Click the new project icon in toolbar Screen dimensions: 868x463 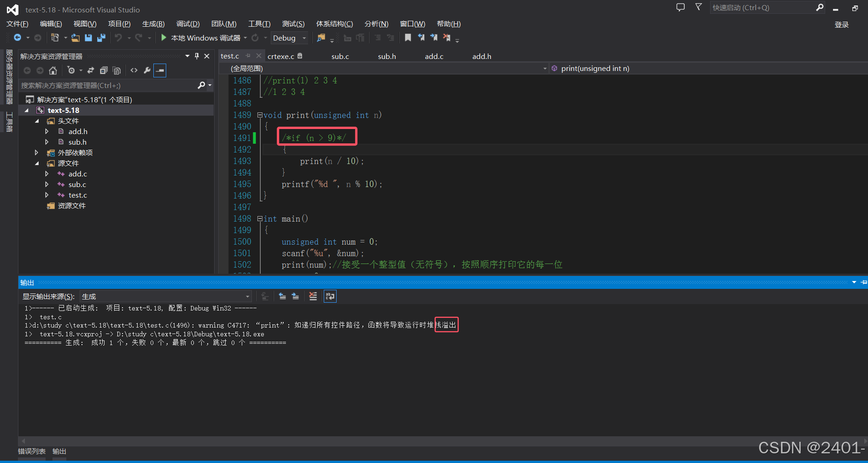pos(55,38)
